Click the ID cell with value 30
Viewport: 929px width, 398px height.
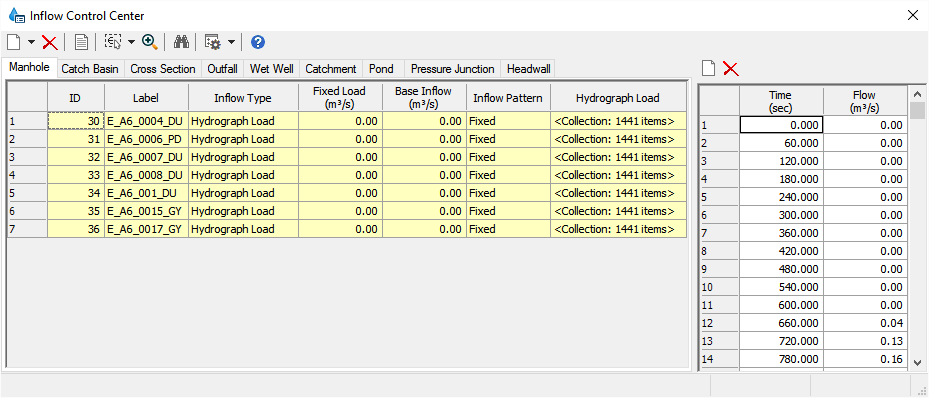(76, 121)
